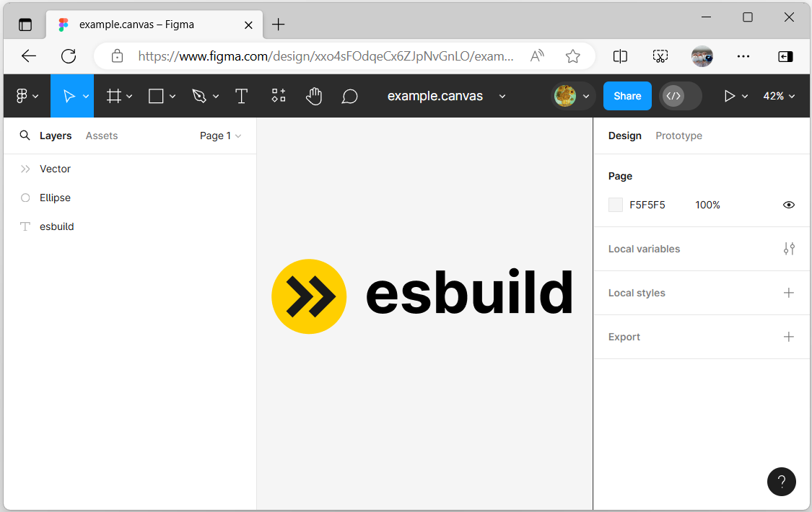The height and width of the screenshot is (512, 812).
Task: Click the yellow circle logo on canvas
Action: (x=309, y=296)
